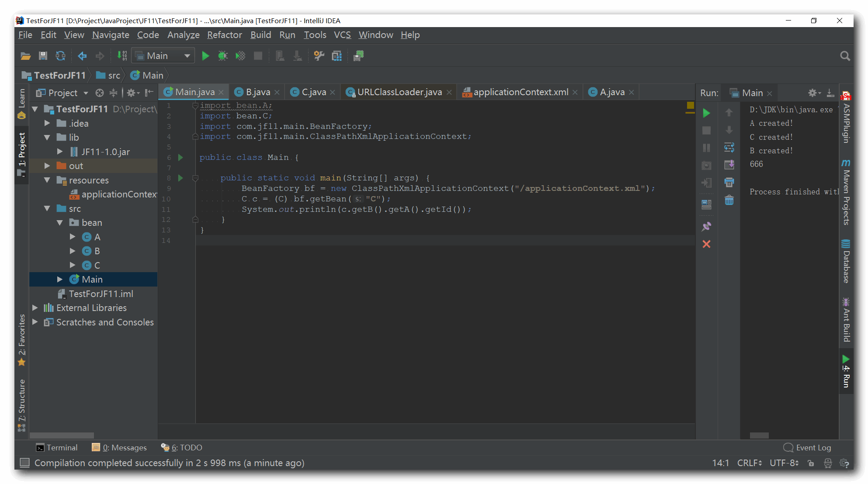This screenshot has width=868, height=484.
Task: Toggle read-only lock icon in status bar
Action: pyautogui.click(x=811, y=463)
